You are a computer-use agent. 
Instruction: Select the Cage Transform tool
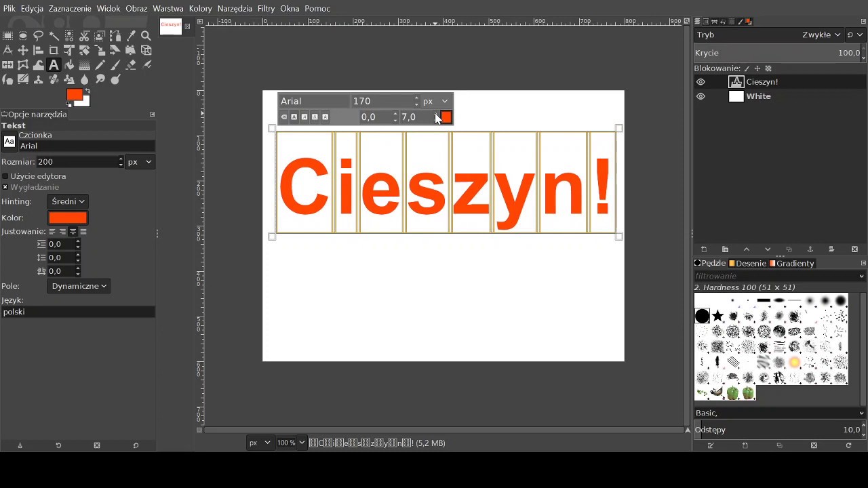click(23, 65)
